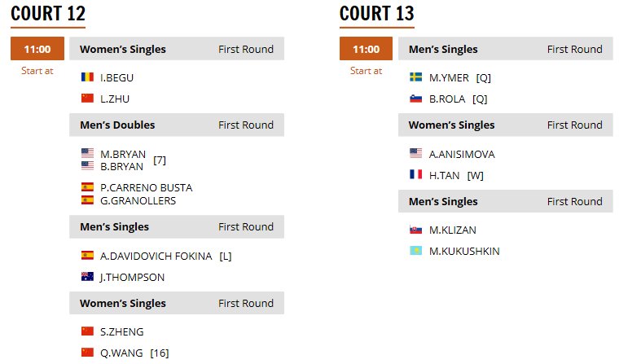
Task: Click the US flag beside A.ANISIMOVA
Action: [x=415, y=153]
